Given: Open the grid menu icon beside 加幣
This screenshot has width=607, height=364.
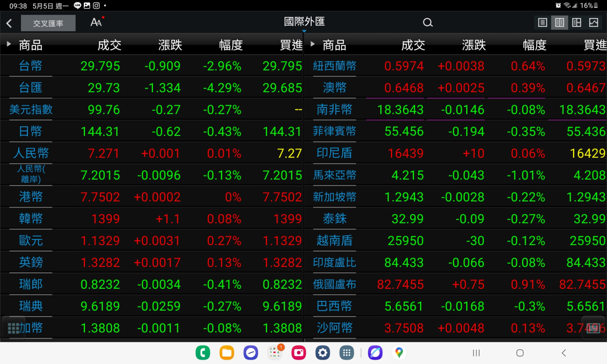Looking at the screenshot, I should pos(14,328).
